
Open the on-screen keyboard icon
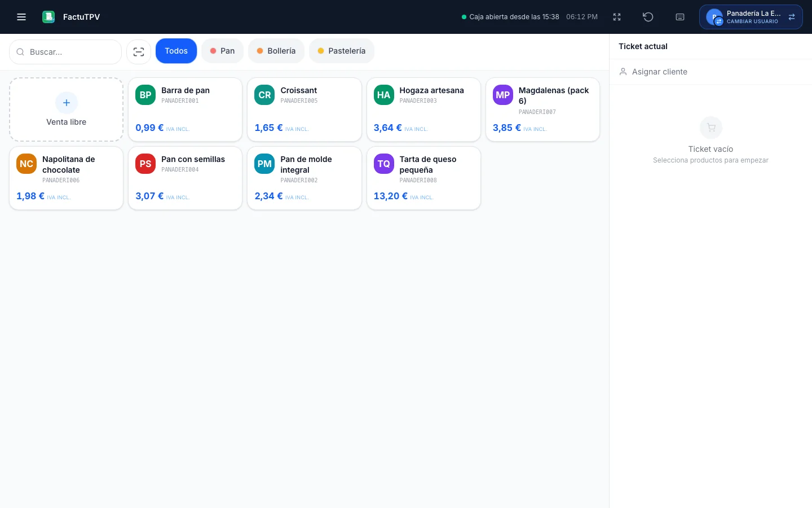pos(680,17)
